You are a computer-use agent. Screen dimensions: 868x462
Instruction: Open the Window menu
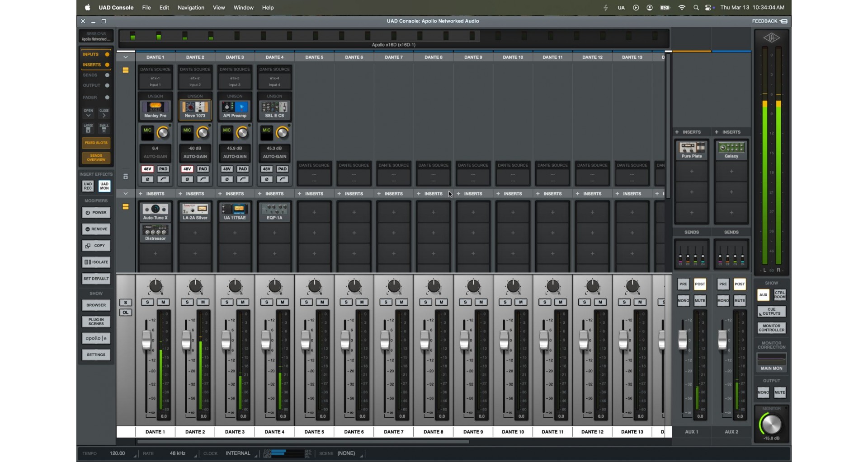(x=243, y=8)
